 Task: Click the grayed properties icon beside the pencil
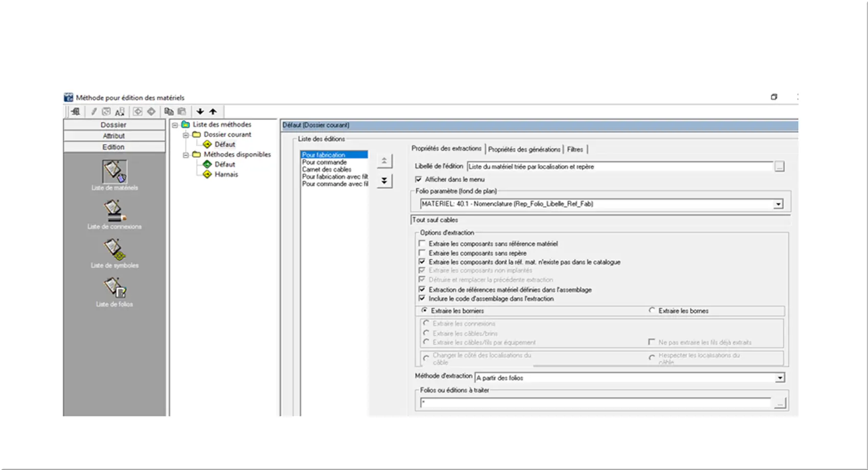click(x=106, y=111)
